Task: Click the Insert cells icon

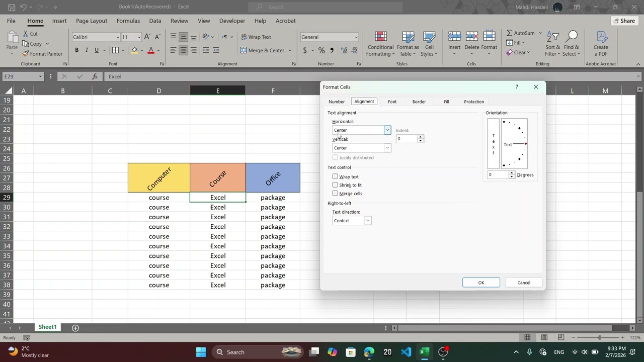Action: pyautogui.click(x=454, y=37)
